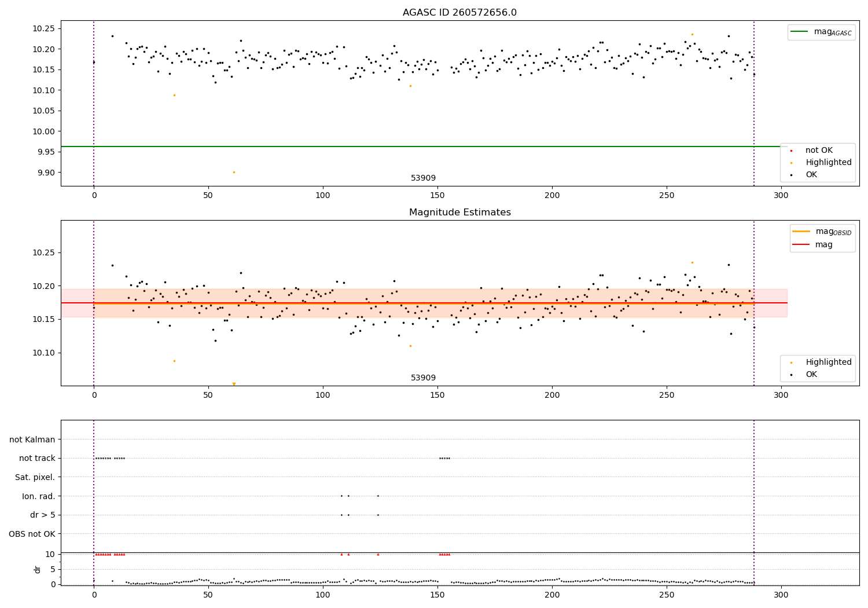Screen dimensions: 868x608
Task: Click the "OBS not OK" axis label
Action: 32,534
